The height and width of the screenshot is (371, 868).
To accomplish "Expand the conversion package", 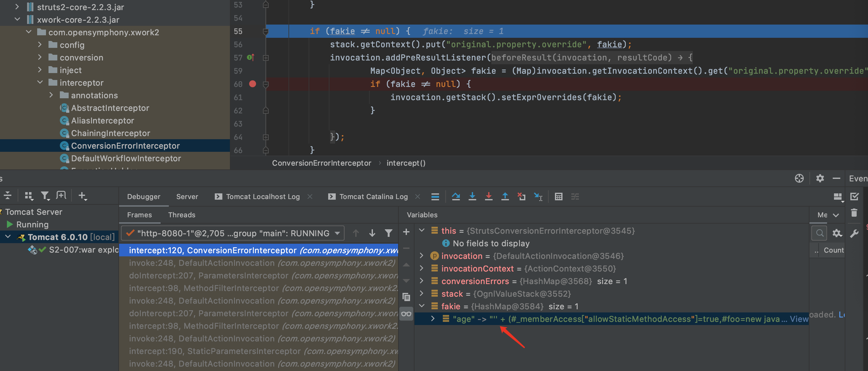I will click(x=40, y=57).
